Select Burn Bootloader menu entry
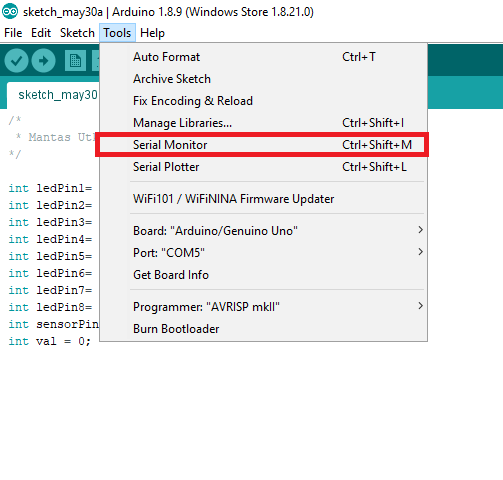This screenshot has width=503, height=480. [x=263, y=329]
